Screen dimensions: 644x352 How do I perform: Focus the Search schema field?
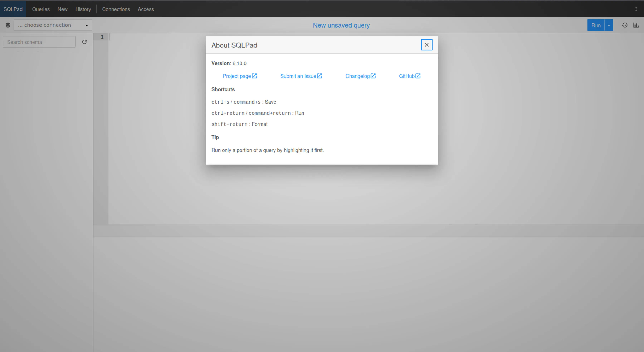(x=39, y=42)
